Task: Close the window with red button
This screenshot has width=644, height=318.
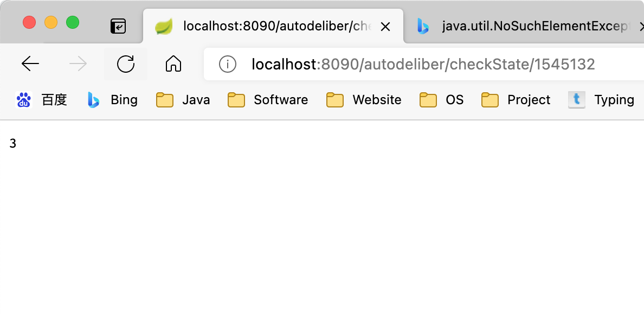Action: pyautogui.click(x=29, y=22)
